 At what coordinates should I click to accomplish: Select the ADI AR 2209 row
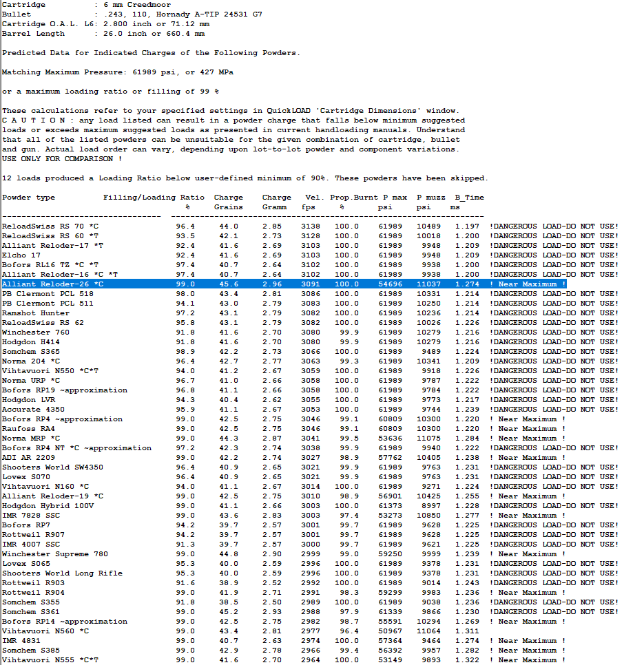[284, 458]
